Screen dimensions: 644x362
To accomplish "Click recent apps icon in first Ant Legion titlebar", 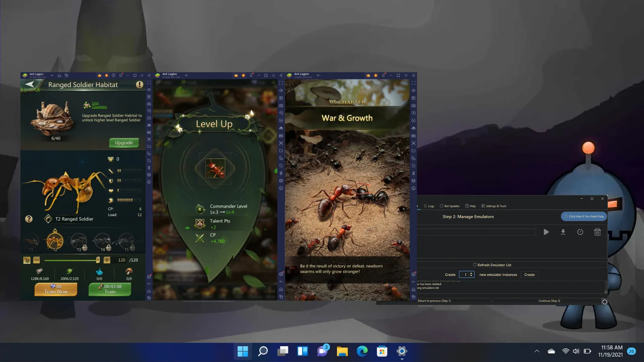I will (67, 76).
